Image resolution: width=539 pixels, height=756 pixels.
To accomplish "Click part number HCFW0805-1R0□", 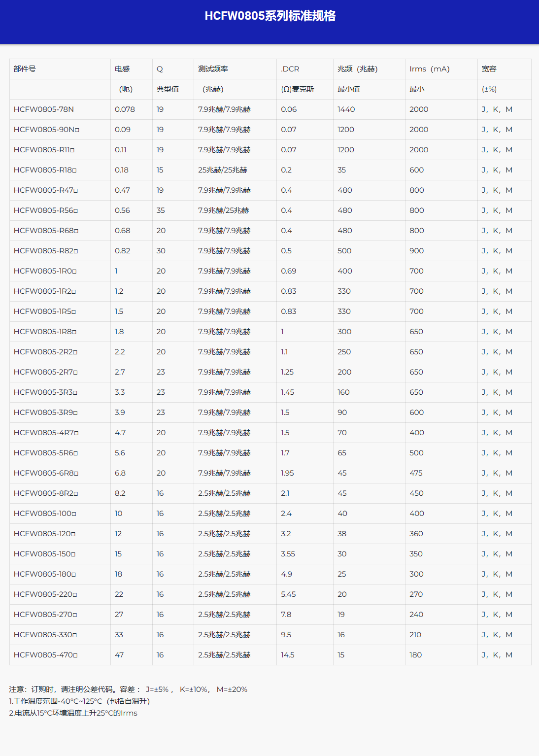I will tap(45, 271).
